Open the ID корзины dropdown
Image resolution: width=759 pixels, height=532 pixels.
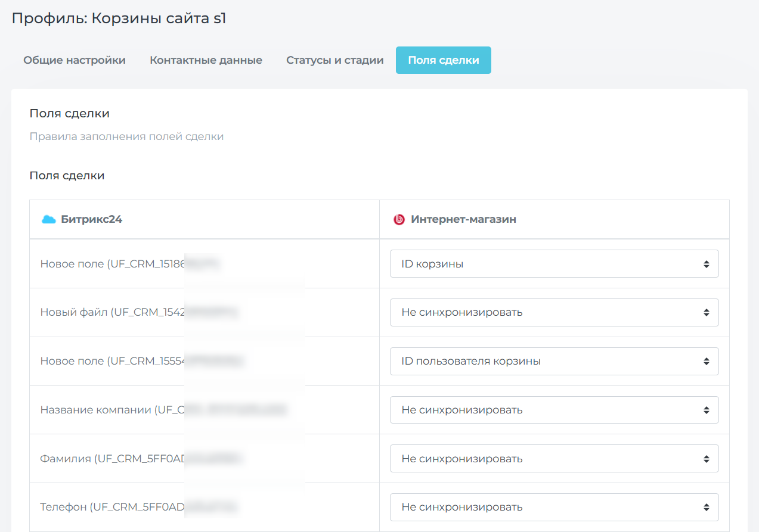554,264
